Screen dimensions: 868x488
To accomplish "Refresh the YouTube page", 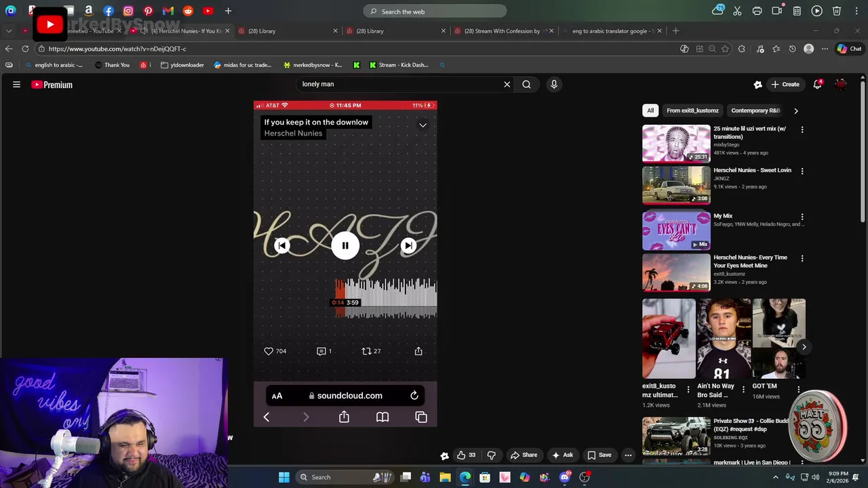I will click(25, 49).
